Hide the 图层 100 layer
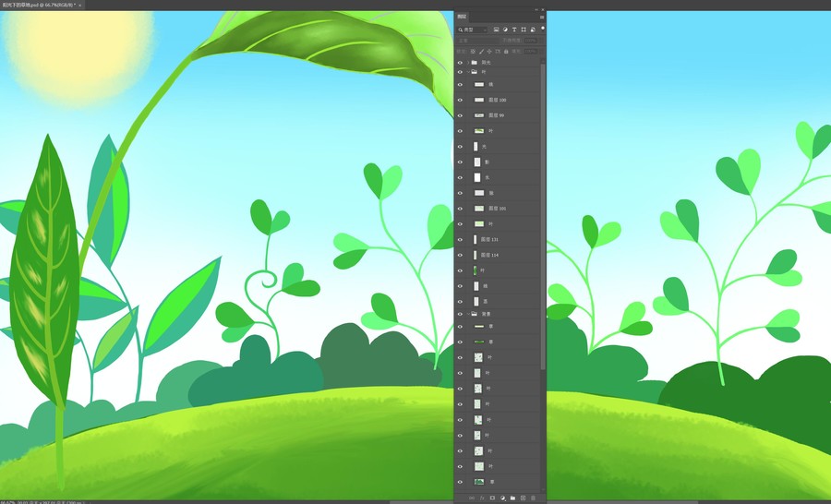 coord(460,100)
